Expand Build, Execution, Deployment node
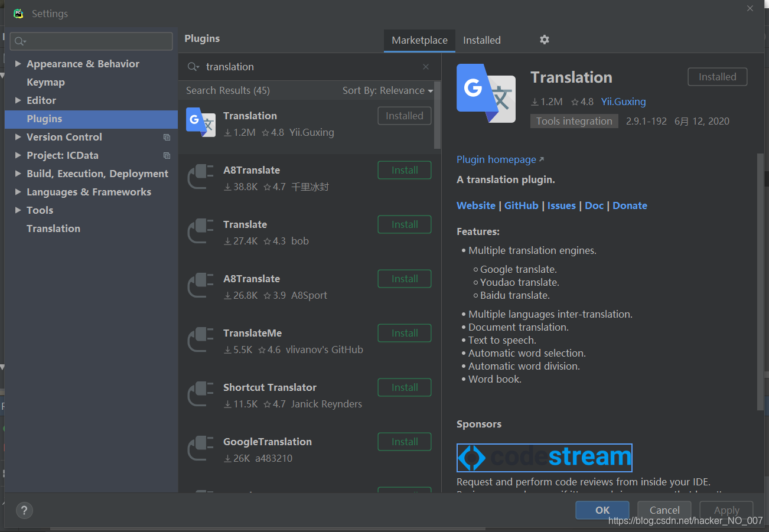Screen dimensions: 769x532 click(18, 174)
